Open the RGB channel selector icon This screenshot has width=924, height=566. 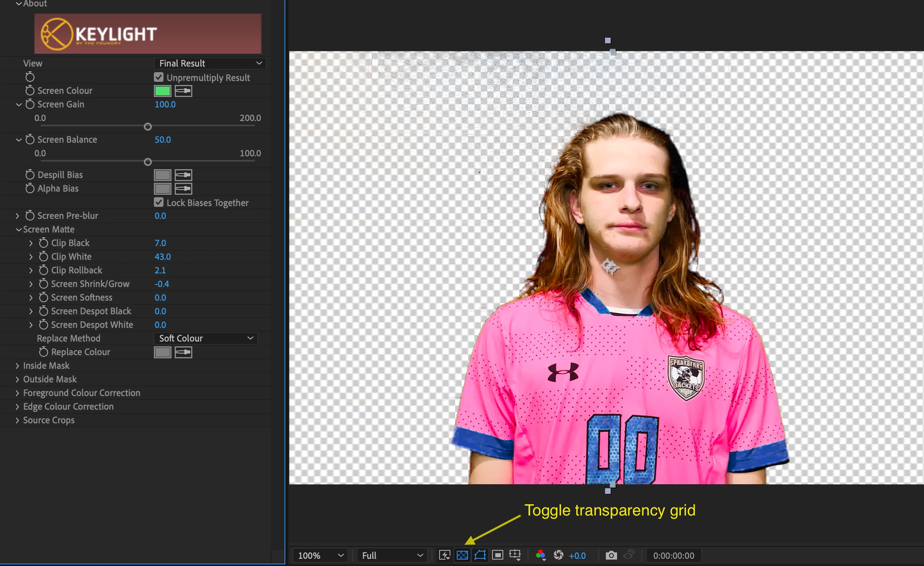point(541,555)
